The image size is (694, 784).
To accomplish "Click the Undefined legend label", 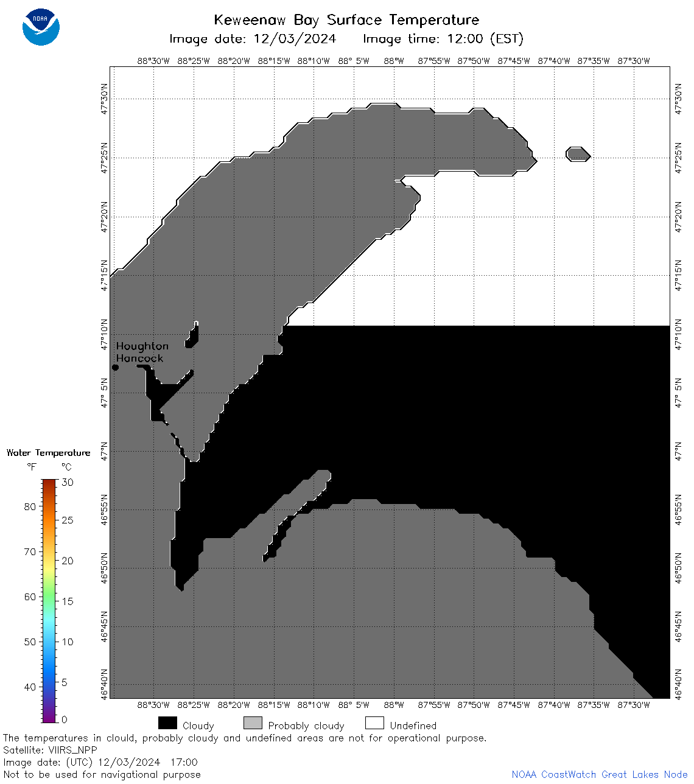I will (413, 726).
